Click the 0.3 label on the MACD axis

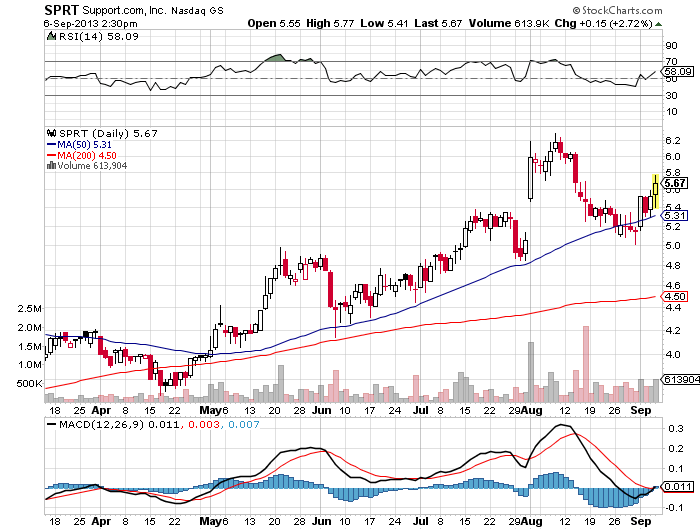coord(675,429)
